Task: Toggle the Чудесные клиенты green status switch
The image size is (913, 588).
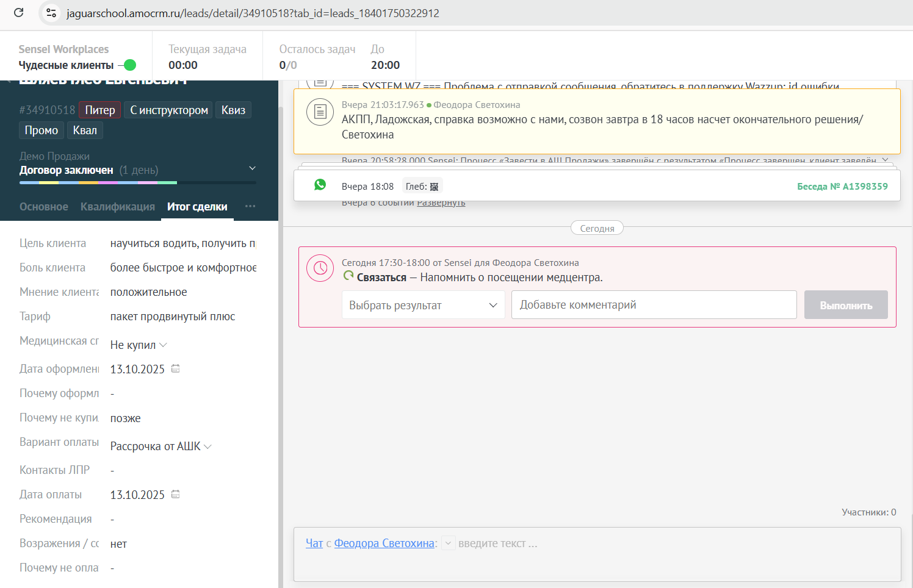Action: [x=128, y=65]
